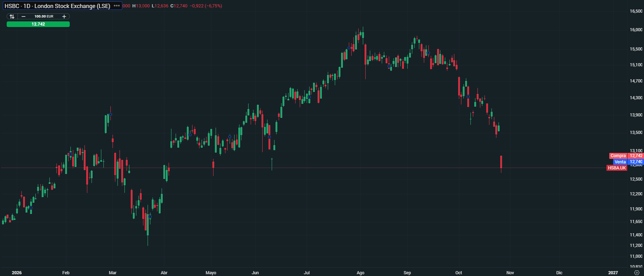Click the Feb label on the time axis

[x=66, y=273]
